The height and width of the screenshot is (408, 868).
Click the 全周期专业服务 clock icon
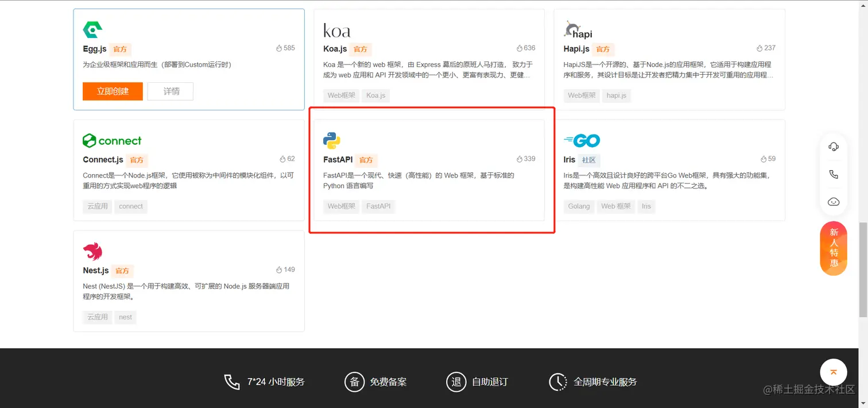pos(558,382)
